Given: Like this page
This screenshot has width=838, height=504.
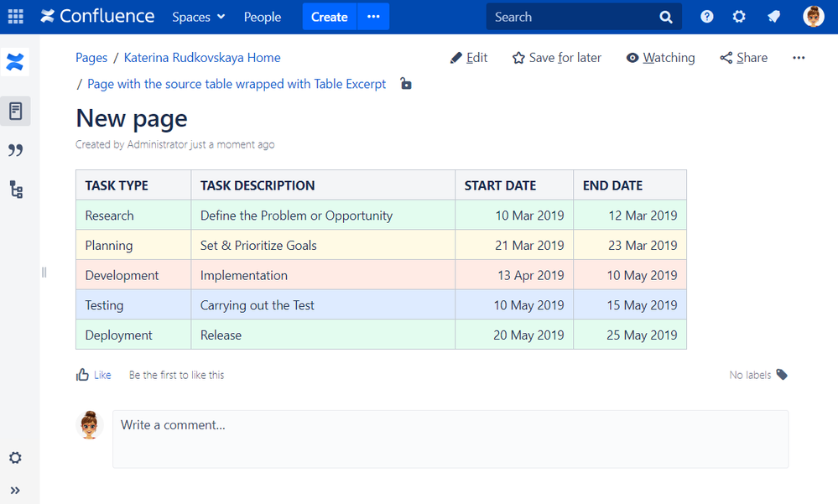Looking at the screenshot, I should pos(93,375).
